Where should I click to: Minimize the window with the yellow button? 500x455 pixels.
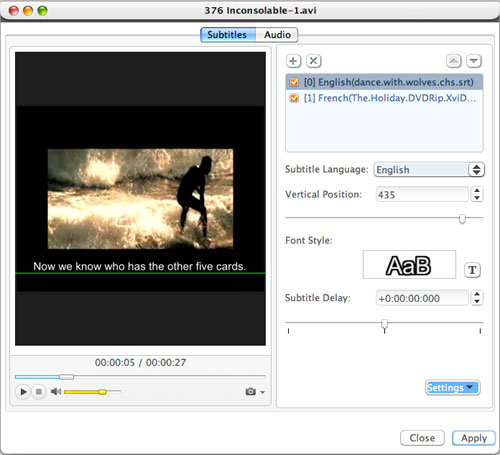click(x=28, y=11)
